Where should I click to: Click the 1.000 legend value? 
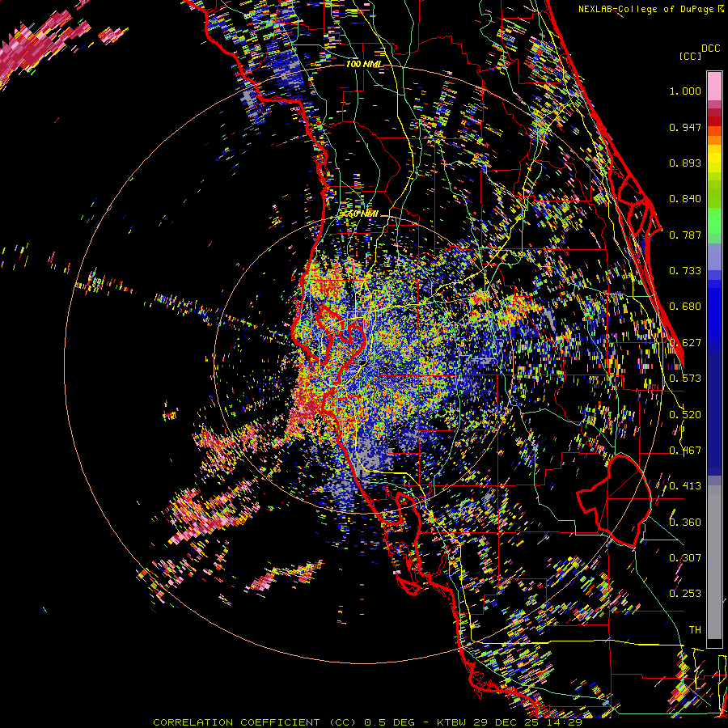[x=685, y=91]
